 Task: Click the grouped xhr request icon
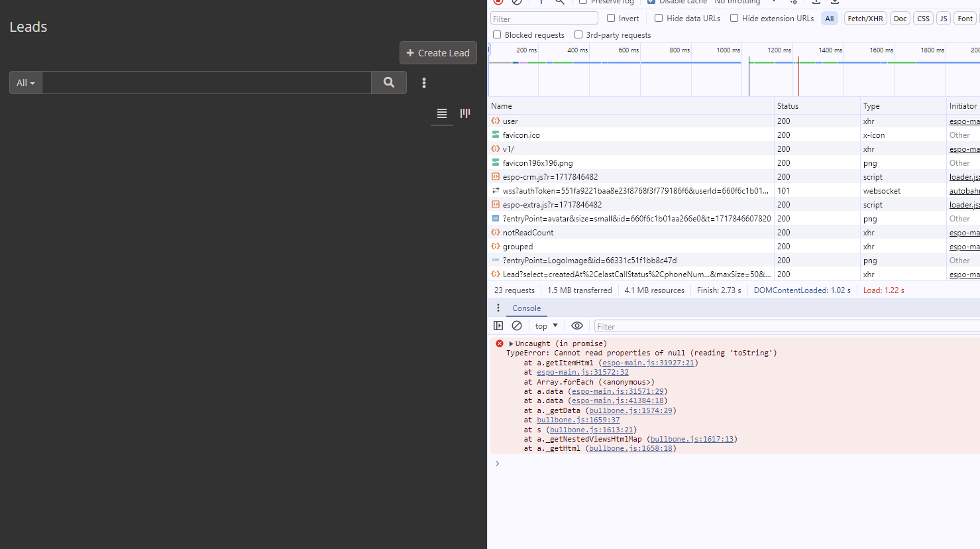[x=496, y=246]
